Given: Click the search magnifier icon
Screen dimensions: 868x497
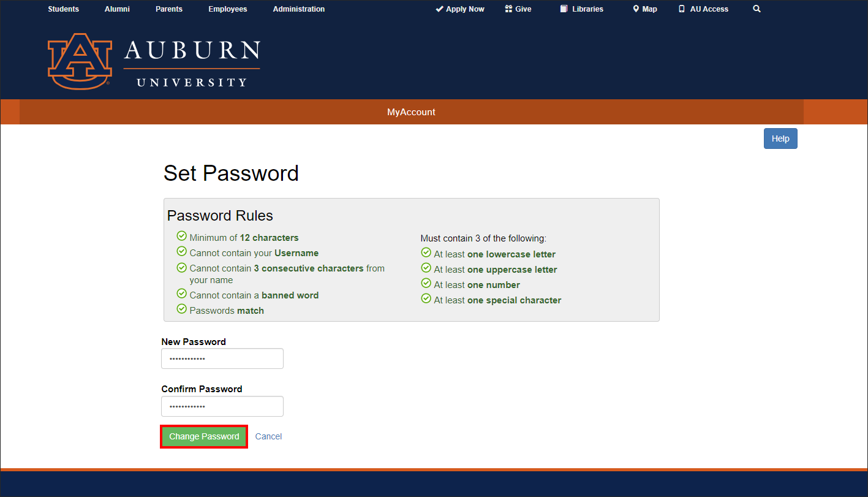Looking at the screenshot, I should (757, 9).
